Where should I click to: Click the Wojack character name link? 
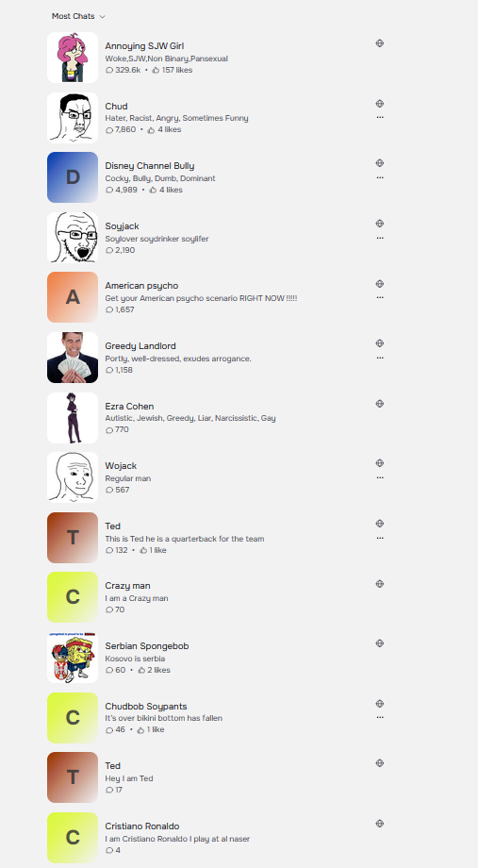pos(122,466)
